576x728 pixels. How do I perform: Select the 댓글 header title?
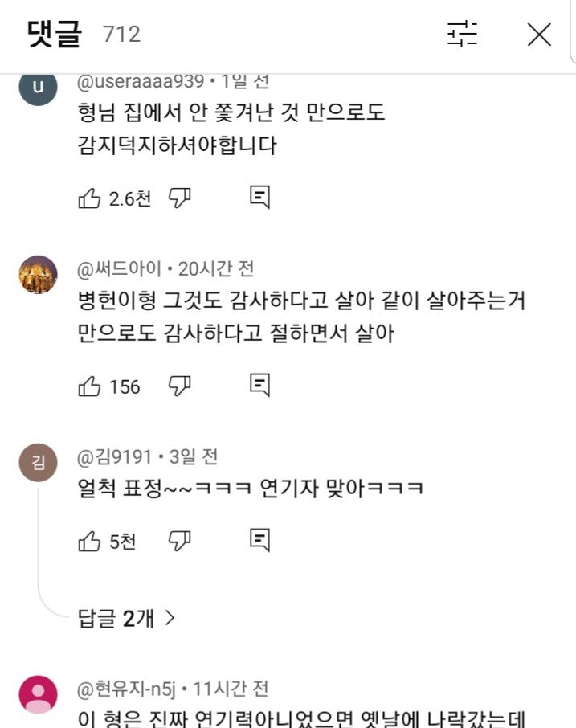tap(55, 34)
